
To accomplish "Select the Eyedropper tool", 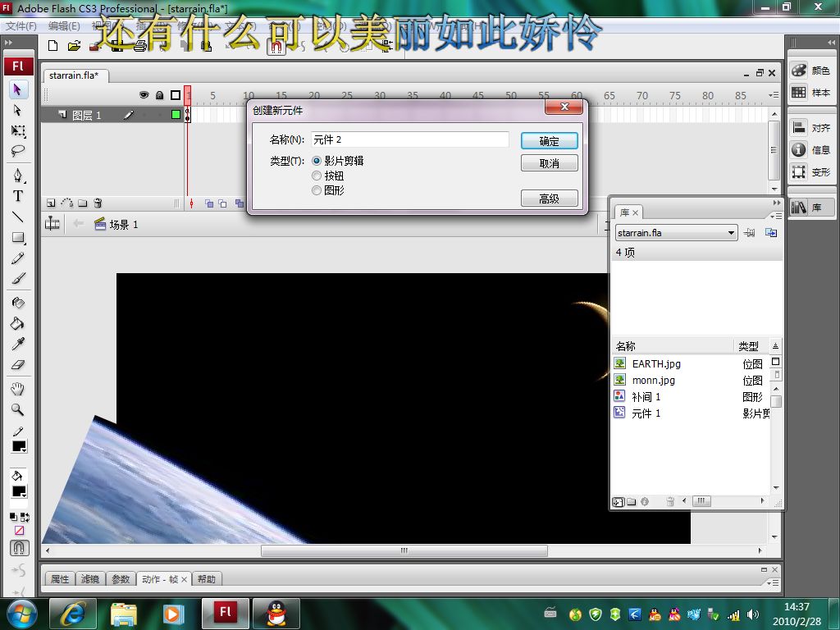I will pos(18,344).
